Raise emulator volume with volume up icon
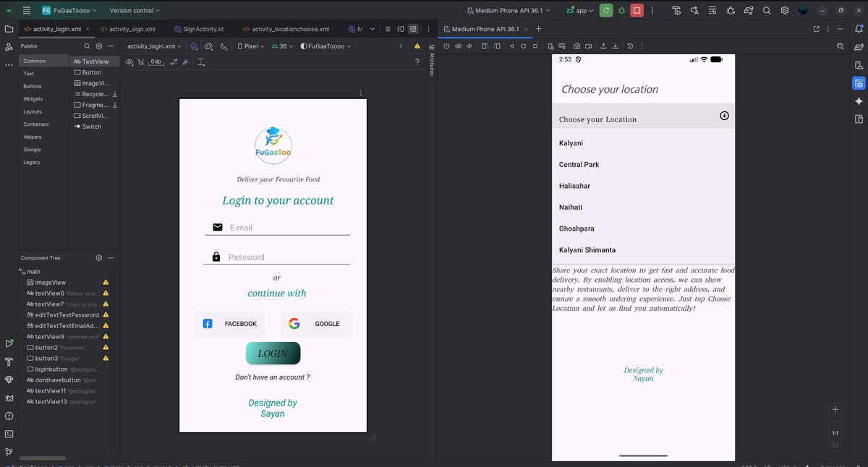This screenshot has width=868, height=467. pos(457,46)
